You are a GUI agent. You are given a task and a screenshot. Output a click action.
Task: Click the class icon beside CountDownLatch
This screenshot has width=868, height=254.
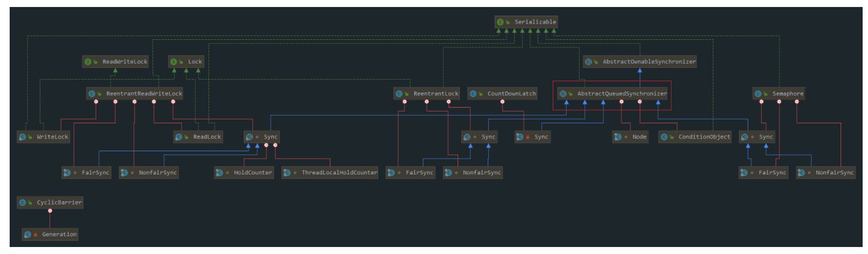click(x=473, y=94)
